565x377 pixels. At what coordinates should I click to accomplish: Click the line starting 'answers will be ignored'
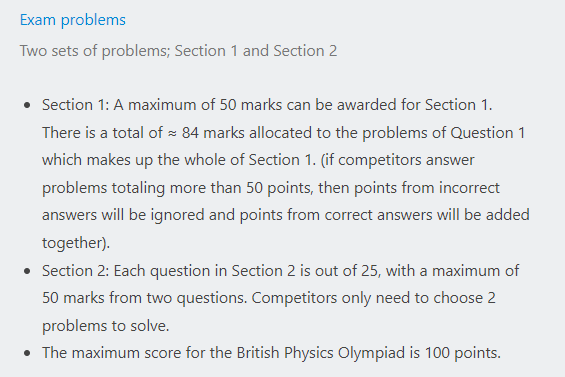[286, 215]
